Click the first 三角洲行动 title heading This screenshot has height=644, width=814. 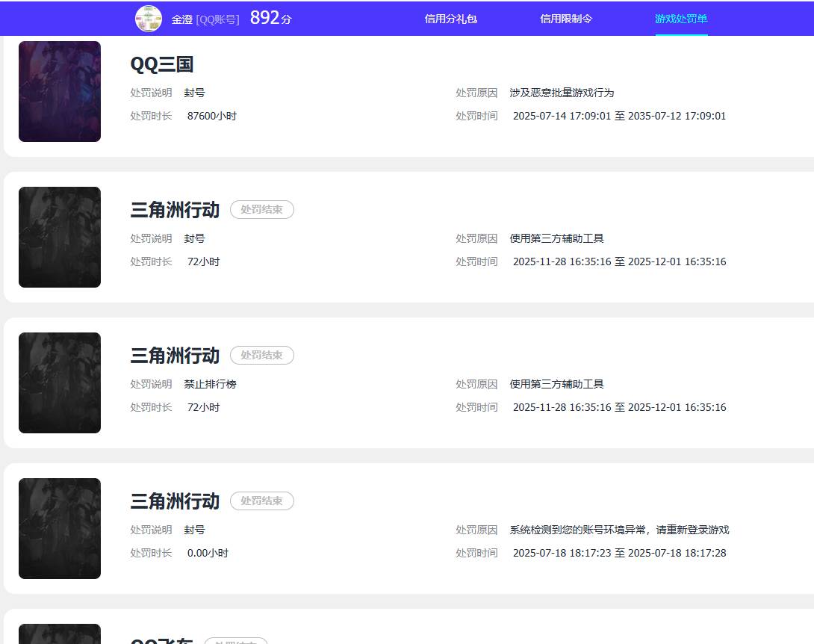[x=174, y=210]
